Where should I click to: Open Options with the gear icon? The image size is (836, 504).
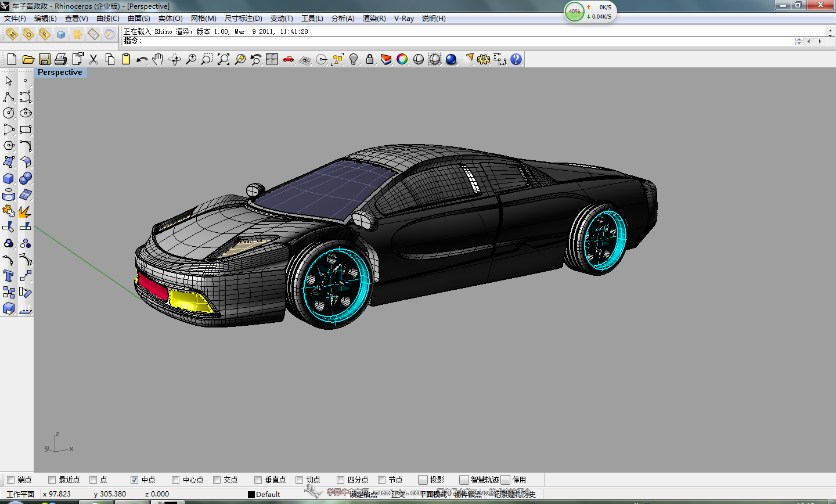(x=484, y=59)
